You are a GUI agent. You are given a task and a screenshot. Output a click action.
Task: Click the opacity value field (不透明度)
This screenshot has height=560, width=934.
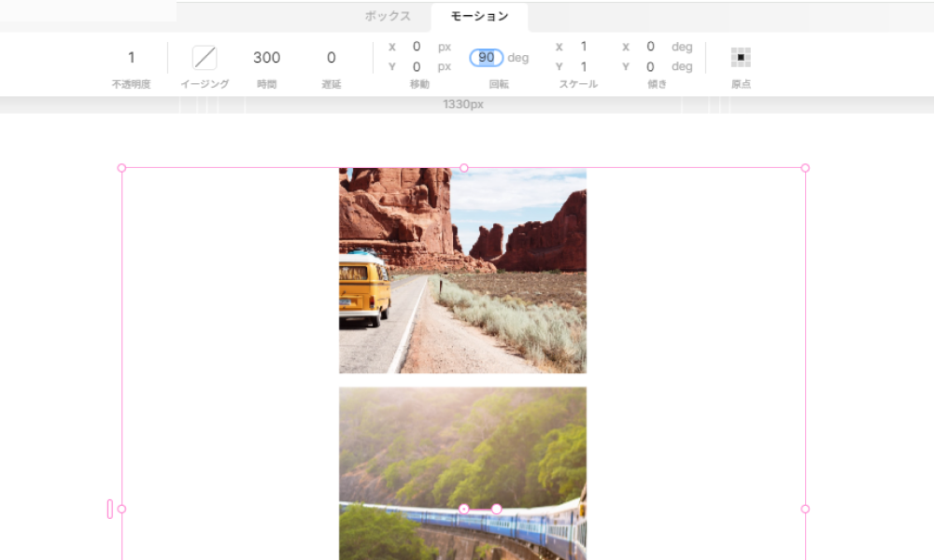pyautogui.click(x=131, y=58)
